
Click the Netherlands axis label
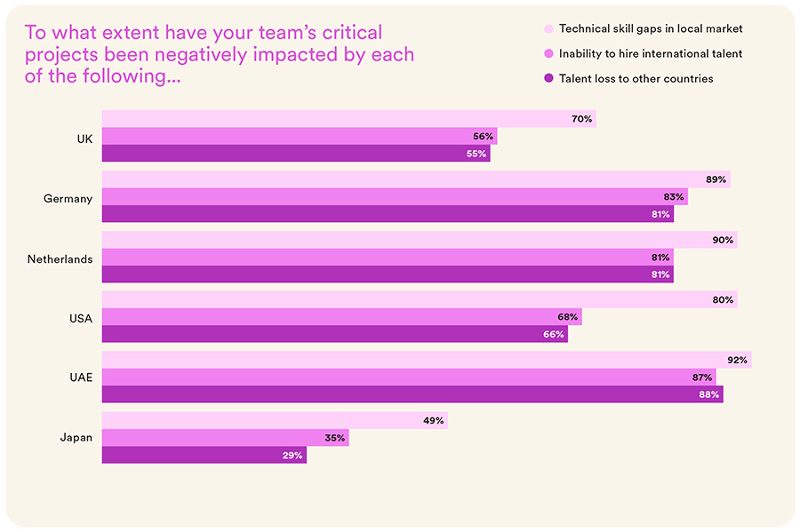click(x=60, y=258)
